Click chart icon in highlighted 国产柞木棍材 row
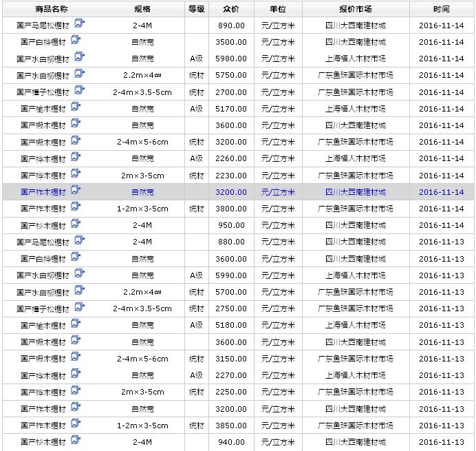 pos(76,190)
